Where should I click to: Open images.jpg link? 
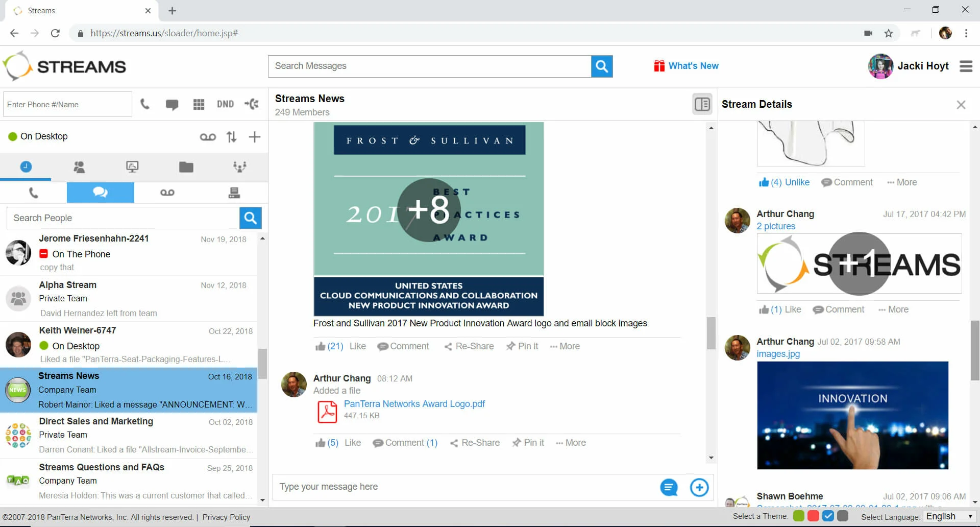tap(778, 354)
